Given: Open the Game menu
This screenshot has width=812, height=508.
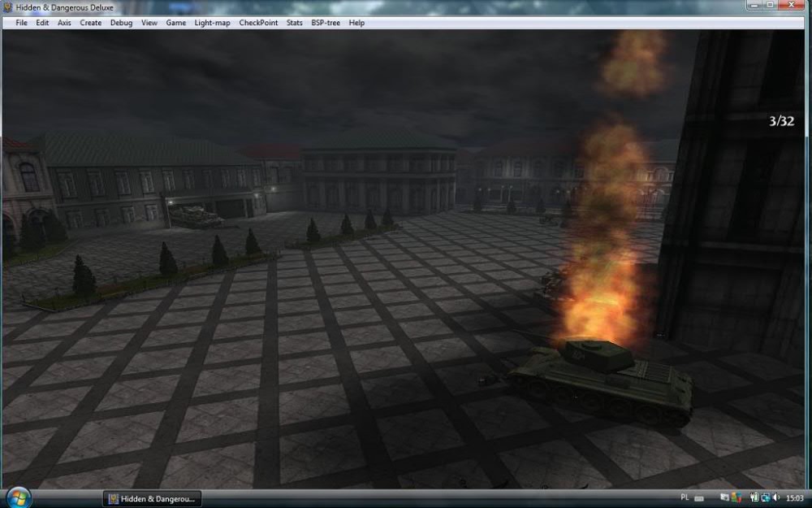Looking at the screenshot, I should coord(176,23).
